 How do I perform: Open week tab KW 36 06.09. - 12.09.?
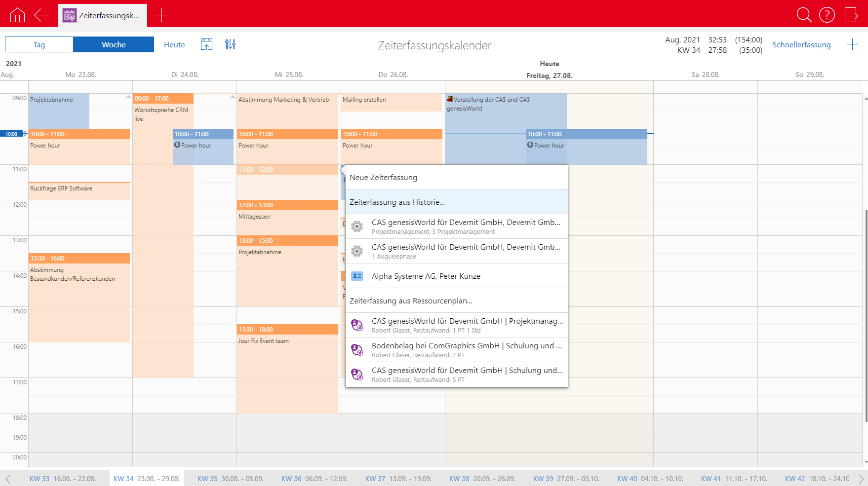[315, 479]
